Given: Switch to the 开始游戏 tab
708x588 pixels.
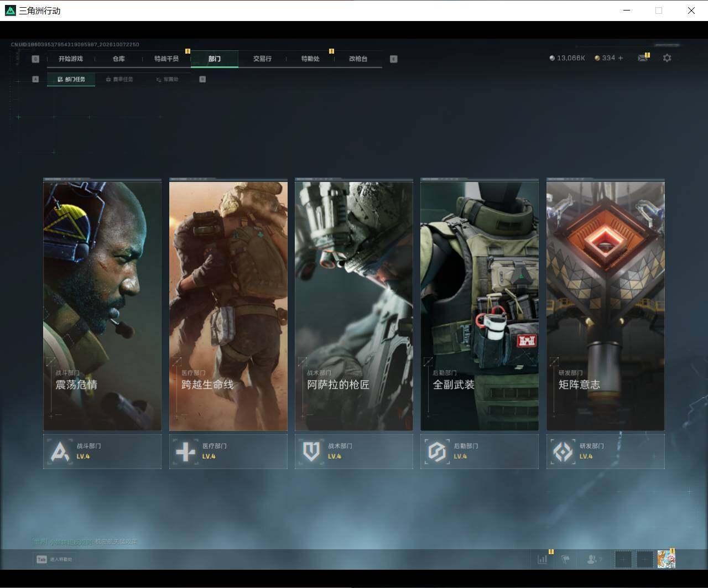Looking at the screenshot, I should 71,59.
